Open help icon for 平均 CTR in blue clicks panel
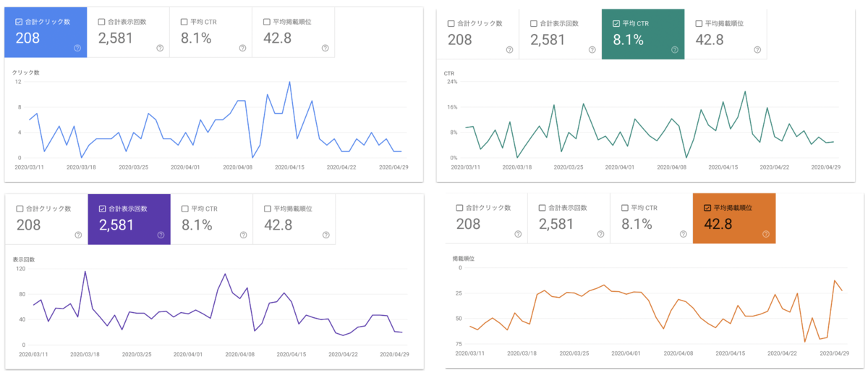The height and width of the screenshot is (373, 868). point(242,49)
